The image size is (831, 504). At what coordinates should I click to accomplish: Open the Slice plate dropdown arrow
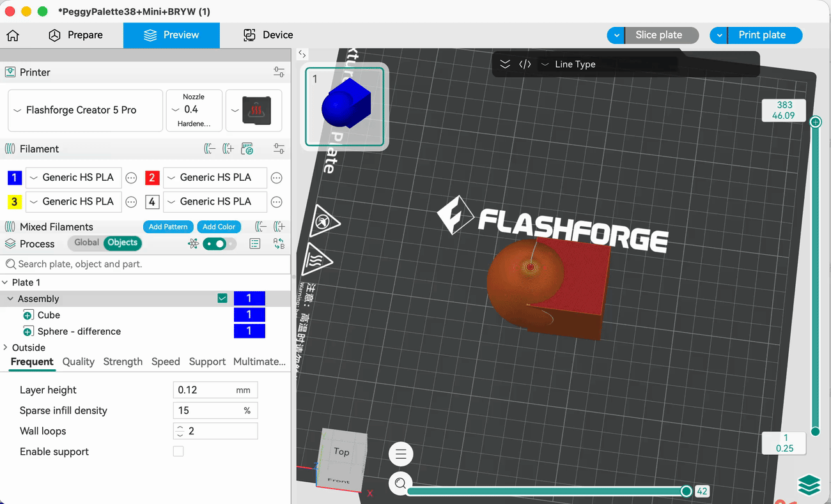(x=616, y=35)
